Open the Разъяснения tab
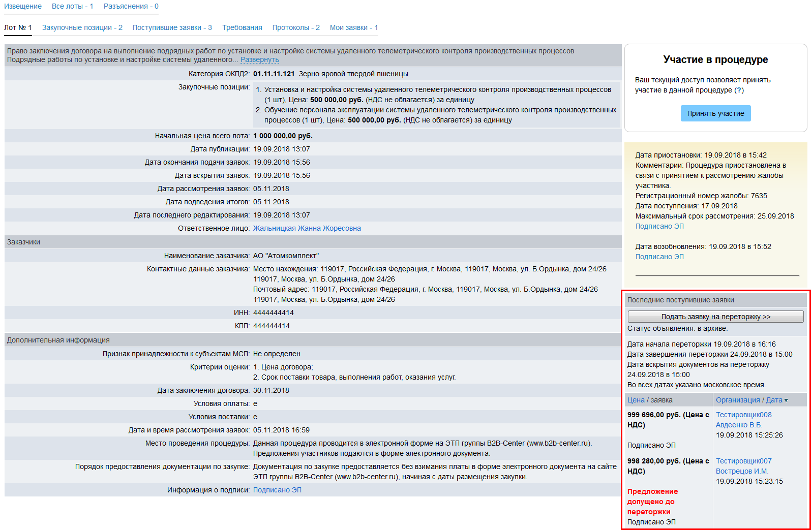 tap(131, 6)
